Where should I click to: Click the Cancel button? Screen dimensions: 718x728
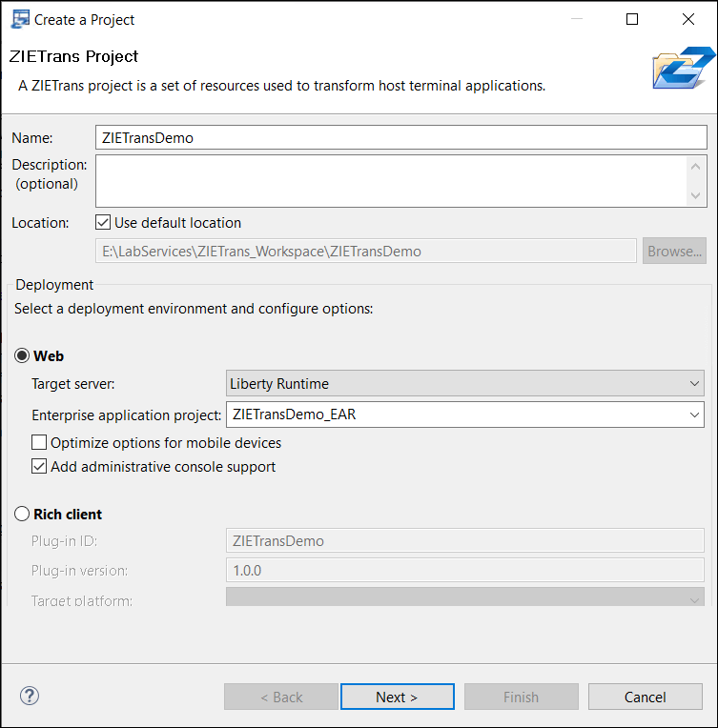645,697
